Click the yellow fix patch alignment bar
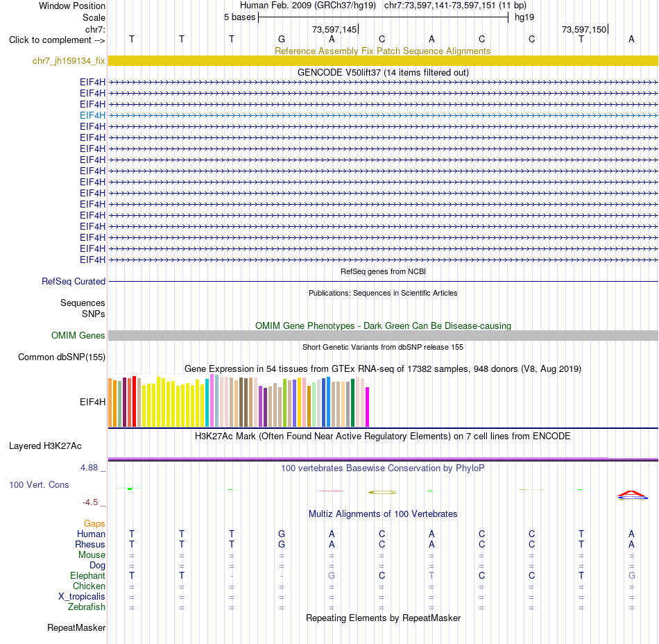Screen dimensions: 659x644 (x=383, y=61)
